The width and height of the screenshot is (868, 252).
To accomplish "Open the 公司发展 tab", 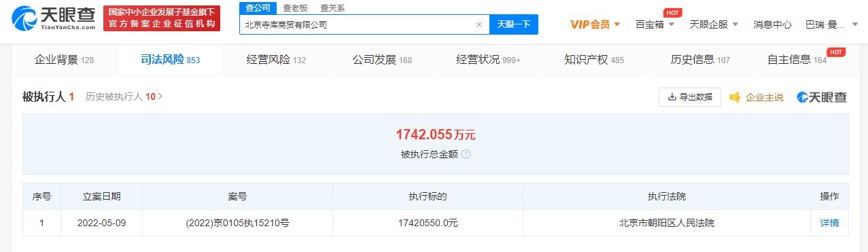I will [x=382, y=60].
